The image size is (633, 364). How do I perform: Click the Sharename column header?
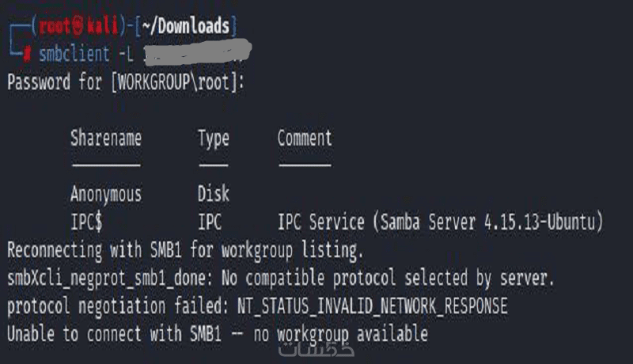pyautogui.click(x=105, y=138)
